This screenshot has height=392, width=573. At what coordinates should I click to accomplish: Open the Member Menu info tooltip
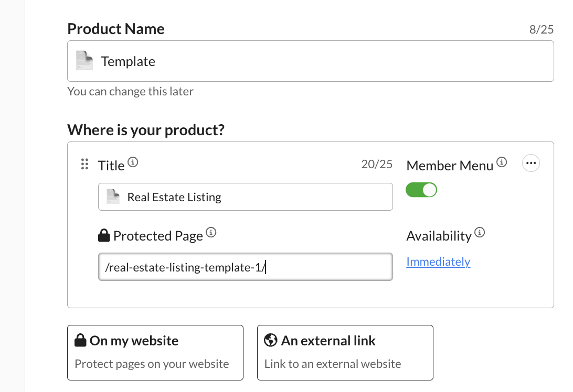[x=502, y=162]
